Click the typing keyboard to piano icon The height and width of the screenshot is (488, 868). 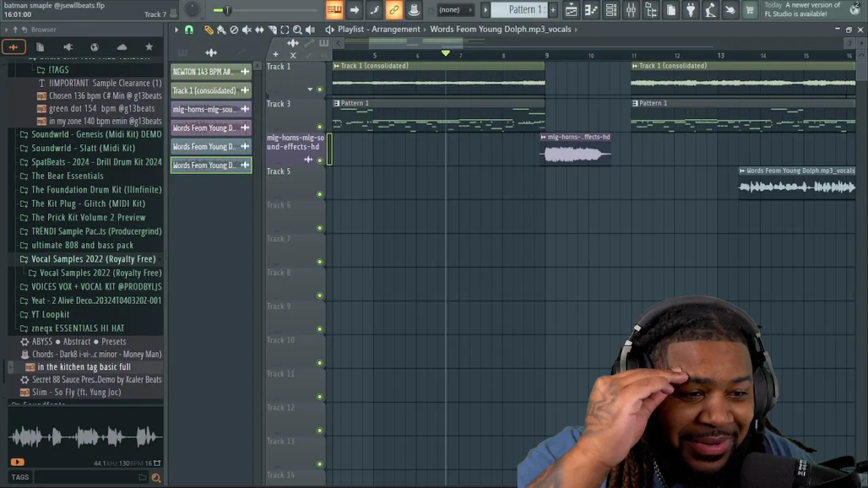tap(334, 9)
